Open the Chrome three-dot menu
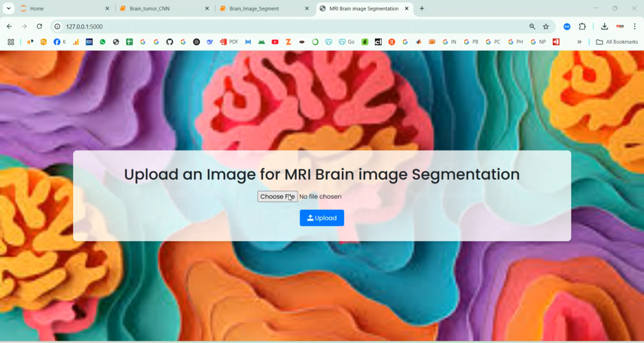 pos(635,27)
